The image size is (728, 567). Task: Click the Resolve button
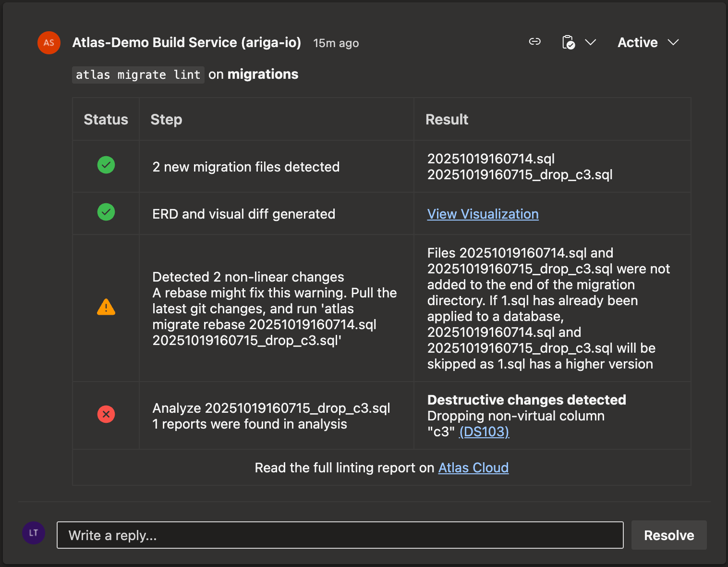[x=668, y=535]
